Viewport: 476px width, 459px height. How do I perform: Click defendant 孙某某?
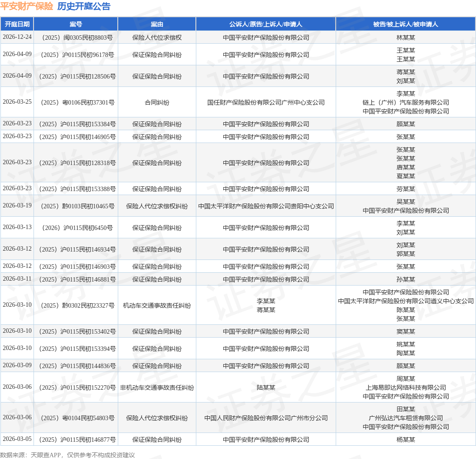pyautogui.click(x=405, y=280)
